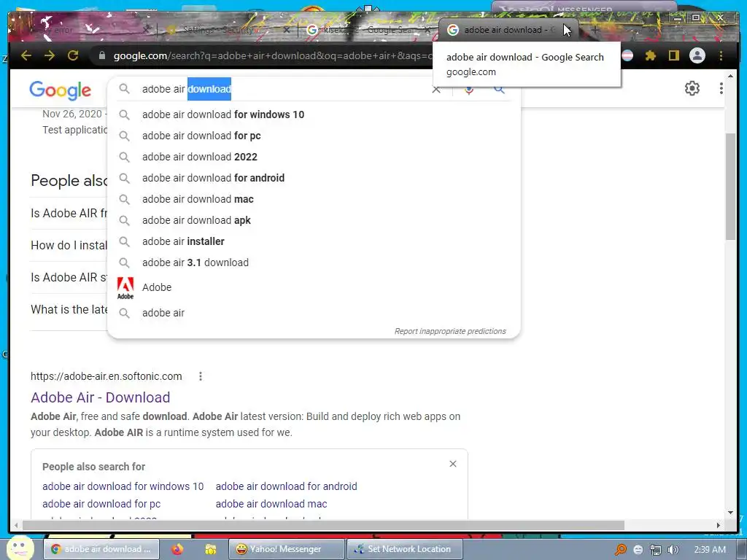Expand 'Is Adobe AIR s…' question
Image resolution: width=747 pixels, height=560 pixels.
pos(69,277)
